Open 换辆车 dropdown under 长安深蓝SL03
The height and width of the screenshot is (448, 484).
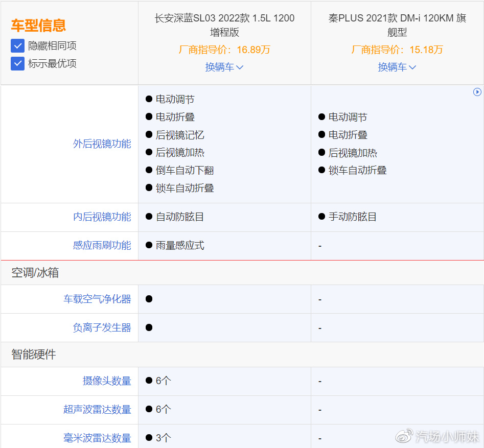click(x=224, y=67)
